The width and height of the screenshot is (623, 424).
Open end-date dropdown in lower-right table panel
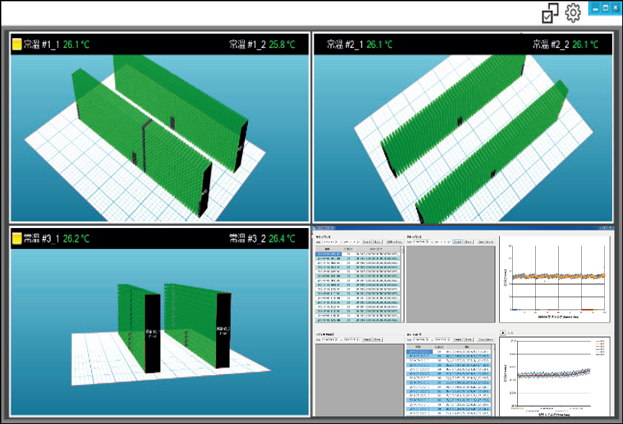[443, 339]
